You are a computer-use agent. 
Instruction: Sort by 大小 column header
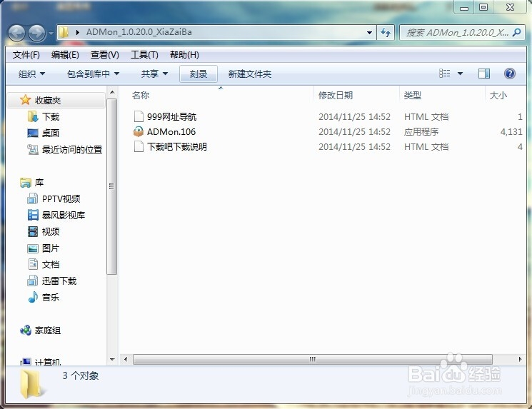click(x=498, y=96)
